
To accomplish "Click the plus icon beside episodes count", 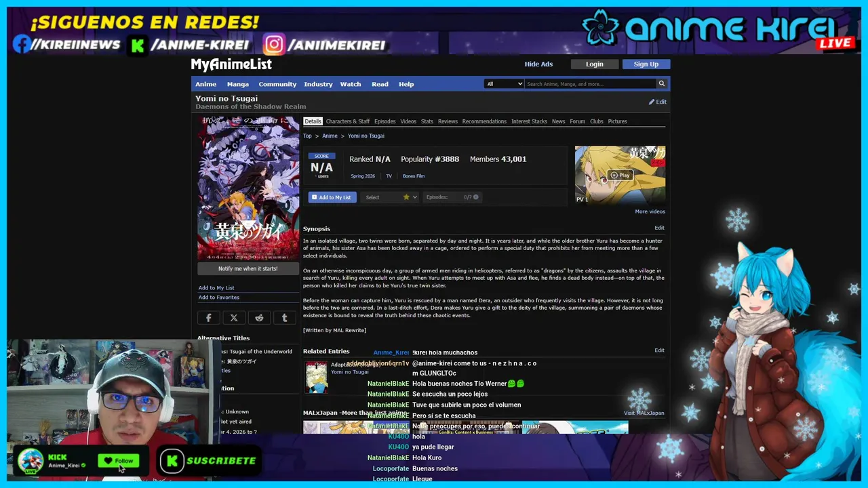I will point(475,197).
